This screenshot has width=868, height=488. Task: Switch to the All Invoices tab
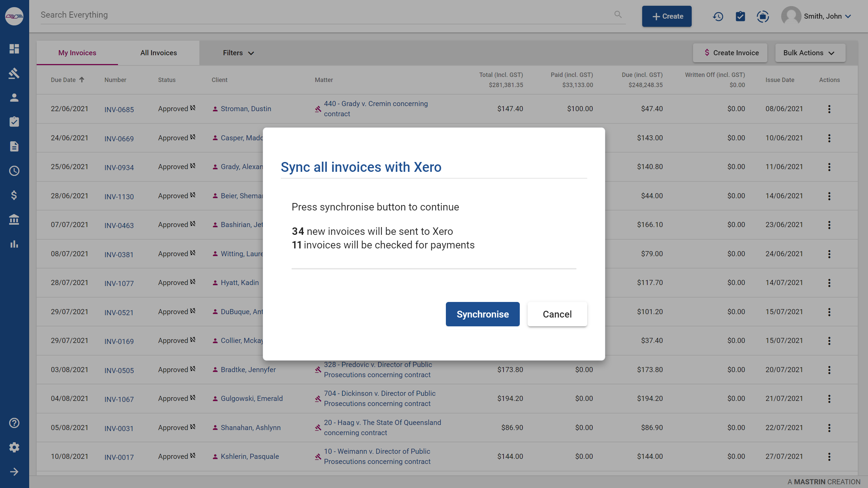tap(159, 53)
